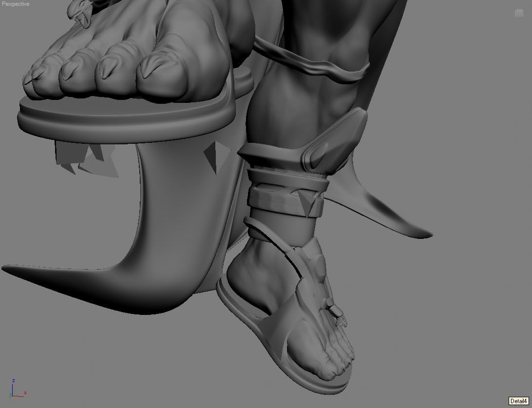Click the XYZ world axis gizmo
Screen dimensions: 532x408
pyautogui.click(x=16, y=388)
